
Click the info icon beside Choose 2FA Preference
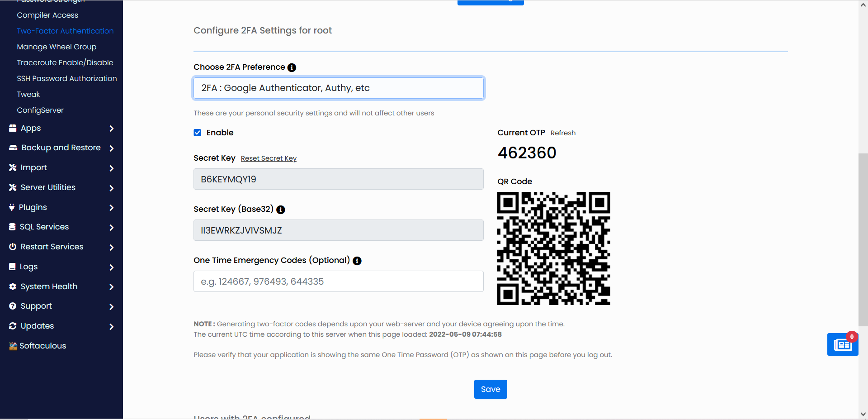292,67
